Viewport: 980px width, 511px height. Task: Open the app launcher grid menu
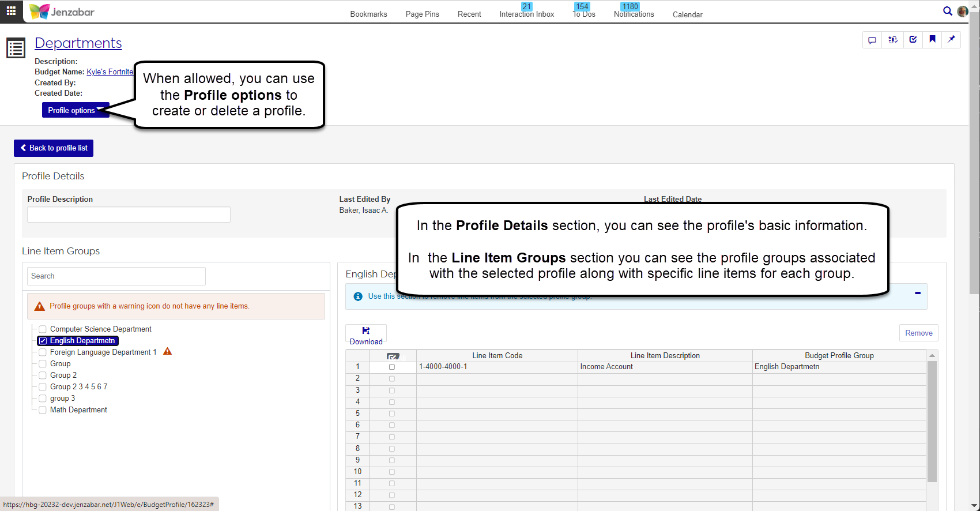(x=11, y=11)
